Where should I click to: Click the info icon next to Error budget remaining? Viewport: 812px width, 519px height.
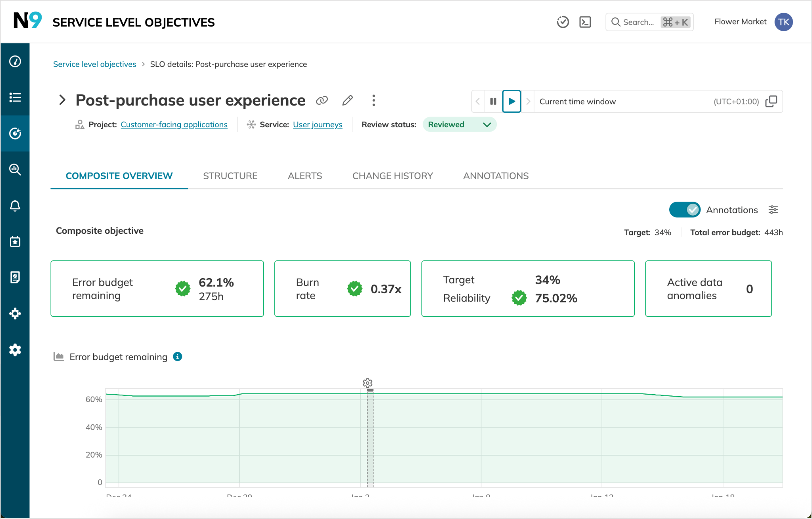(178, 357)
